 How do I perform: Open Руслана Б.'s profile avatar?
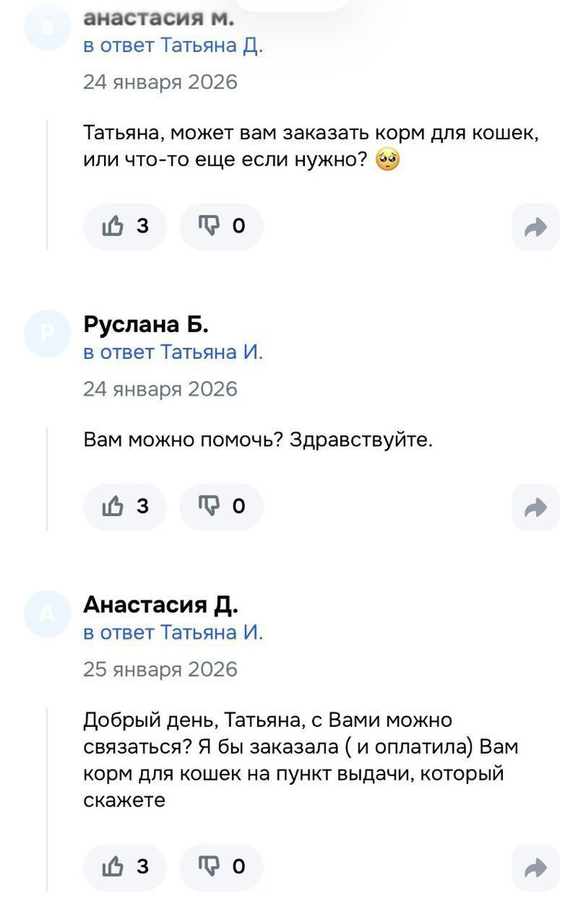click(x=48, y=333)
